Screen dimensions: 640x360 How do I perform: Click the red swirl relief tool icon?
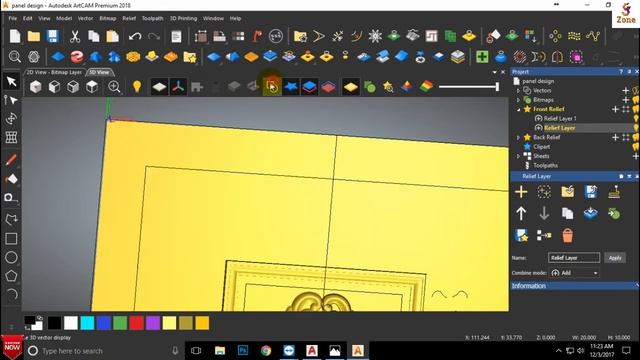[77, 57]
